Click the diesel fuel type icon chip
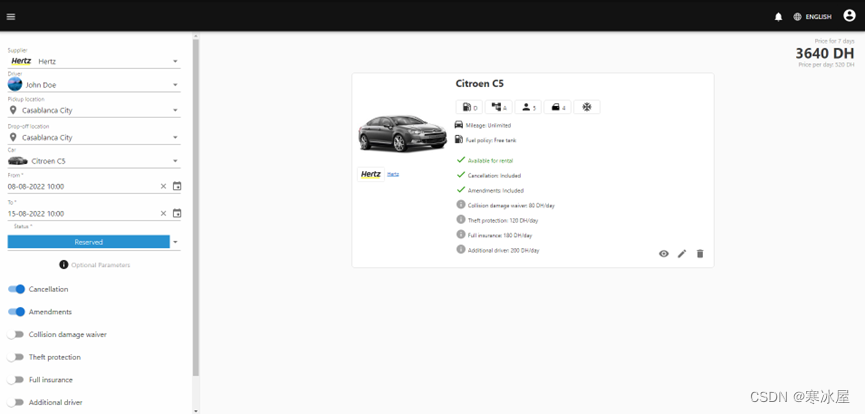Screen dimensions: 865x414 [469, 107]
